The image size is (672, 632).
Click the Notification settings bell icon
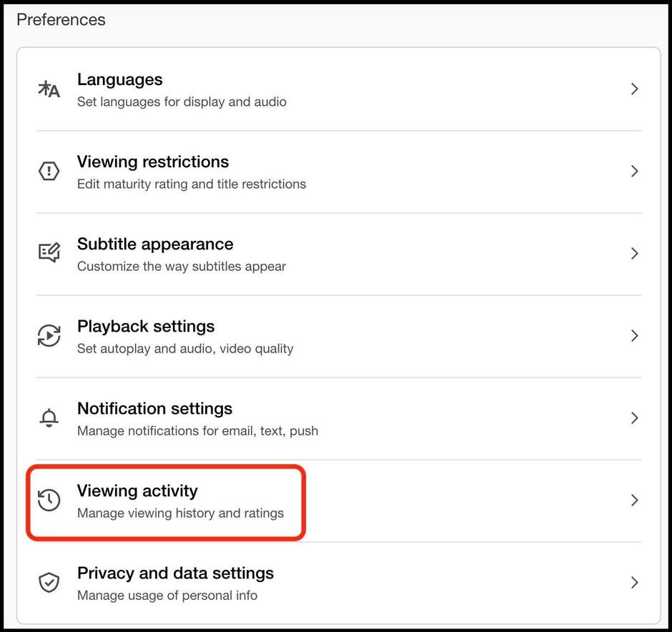(x=49, y=418)
